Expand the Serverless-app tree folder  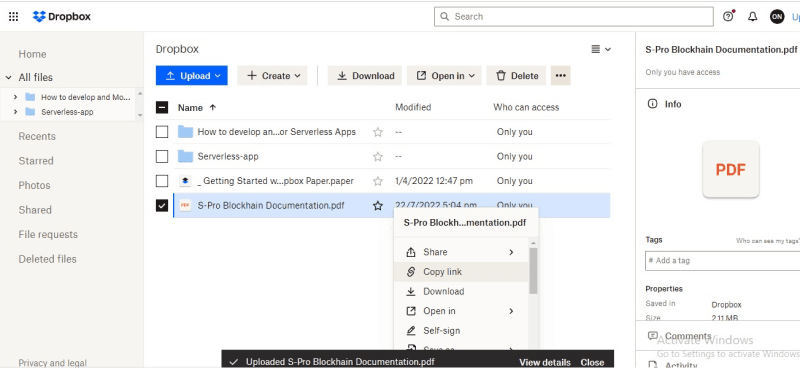tap(15, 112)
